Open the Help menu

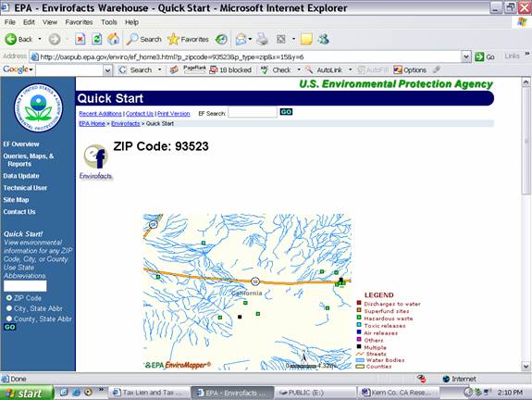point(131,22)
